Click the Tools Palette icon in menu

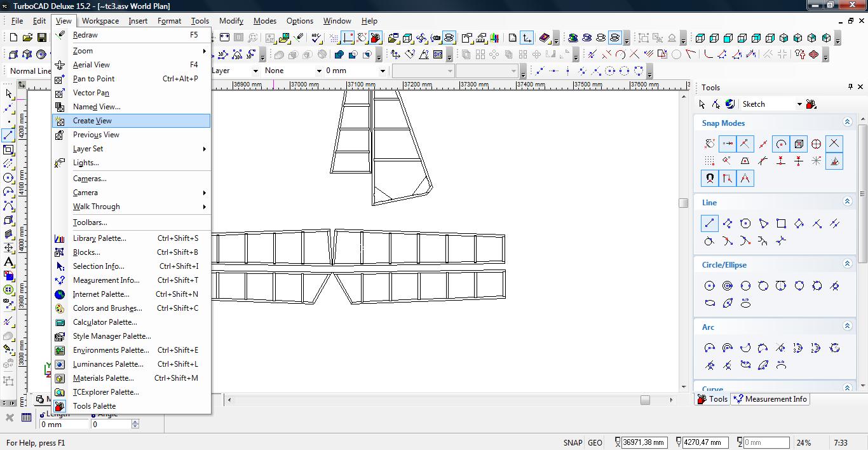pos(60,406)
